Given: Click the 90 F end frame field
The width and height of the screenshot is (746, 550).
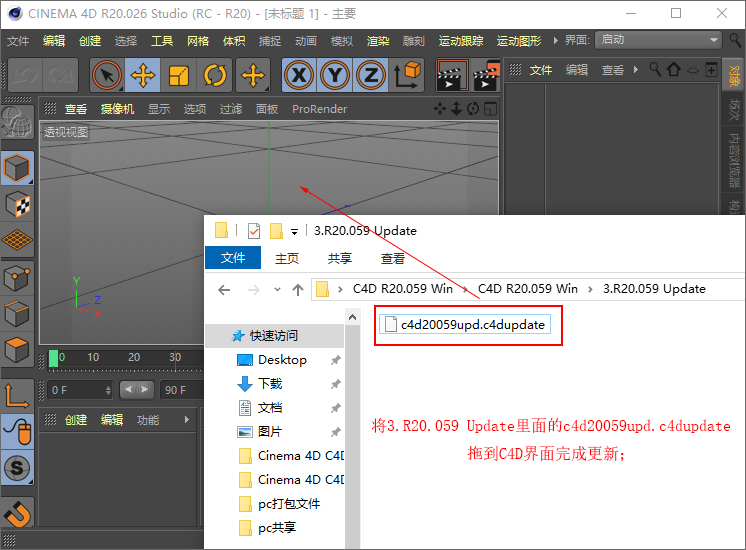Looking at the screenshot, I should coord(182,390).
